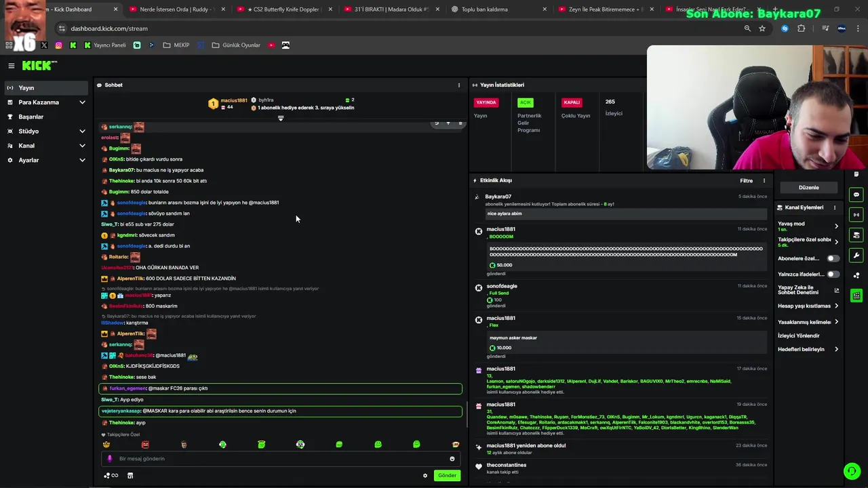This screenshot has width=868, height=488.
Task: Click the three-dots cluster icon in right sidebar
Action: coord(856,275)
